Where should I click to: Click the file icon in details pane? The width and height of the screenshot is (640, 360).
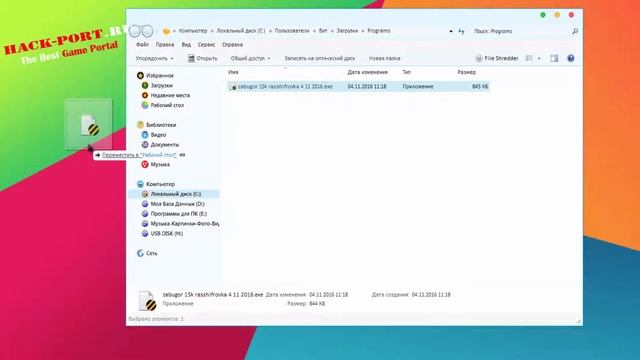coord(147,301)
